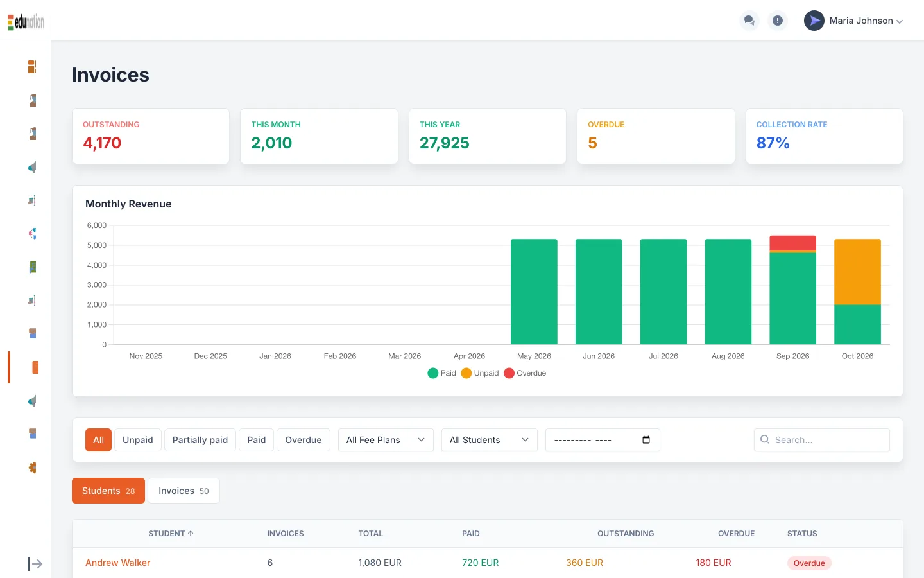Open the pink and blue branching sidebar icon
The image size is (924, 578).
(x=32, y=234)
